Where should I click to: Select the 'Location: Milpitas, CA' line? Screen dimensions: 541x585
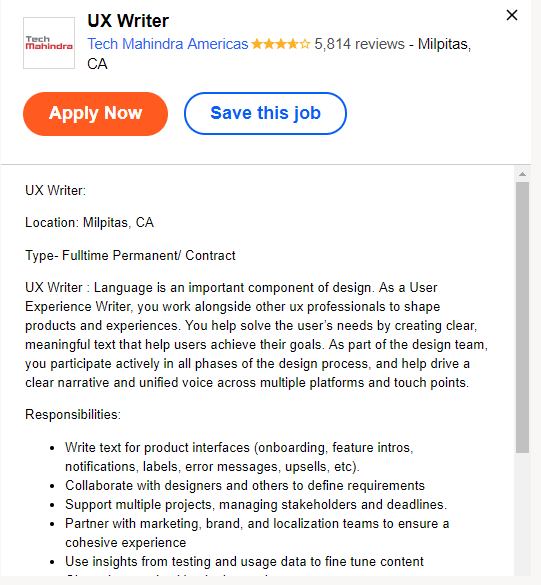click(90, 222)
